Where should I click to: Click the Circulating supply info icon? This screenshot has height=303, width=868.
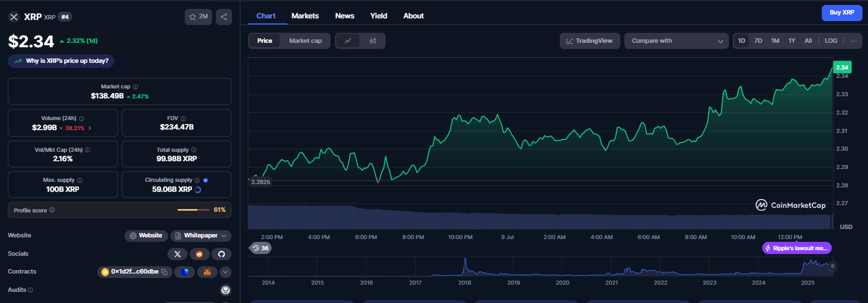point(197,180)
